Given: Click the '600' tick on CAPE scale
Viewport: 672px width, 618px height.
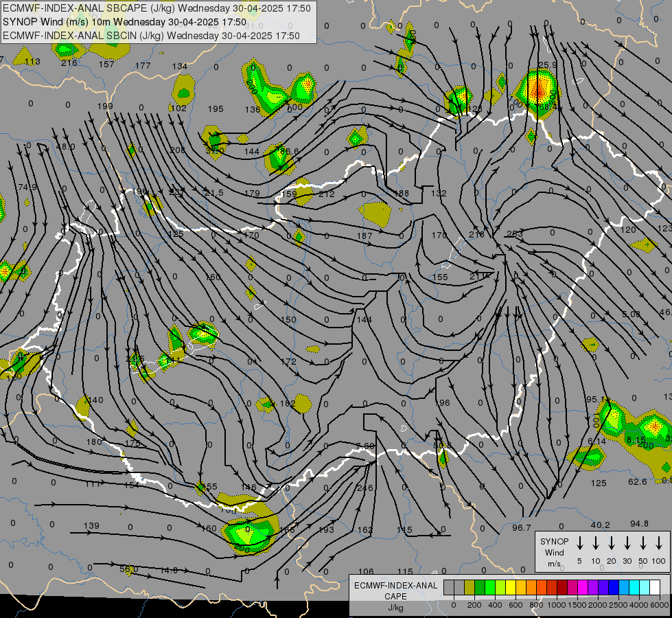Looking at the screenshot, I should (x=515, y=605).
